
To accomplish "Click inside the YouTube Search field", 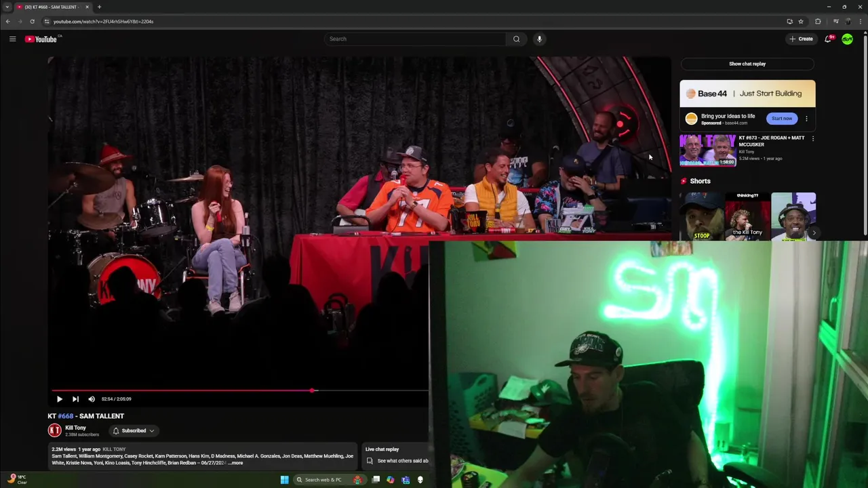I will click(x=415, y=39).
